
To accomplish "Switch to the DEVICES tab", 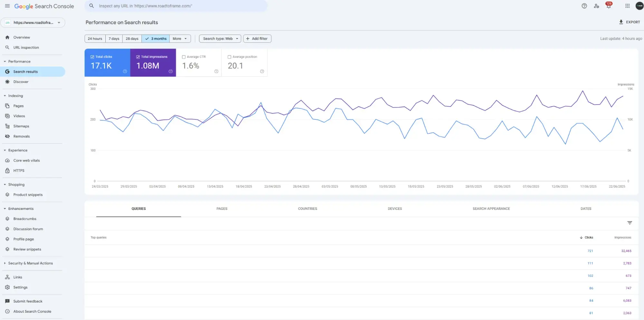I will (395, 209).
